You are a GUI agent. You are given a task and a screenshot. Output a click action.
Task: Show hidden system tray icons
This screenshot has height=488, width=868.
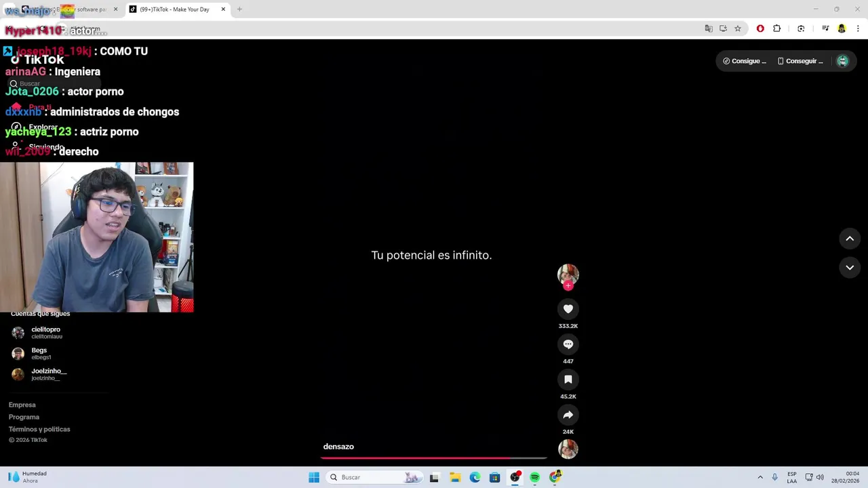coord(760,477)
